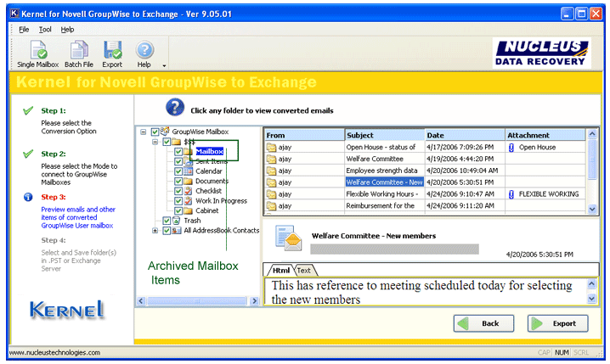Open the Help question mark toolbar icon

(144, 50)
